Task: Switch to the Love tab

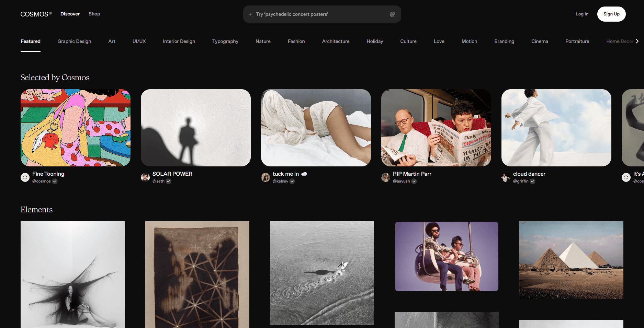Action: pos(439,41)
